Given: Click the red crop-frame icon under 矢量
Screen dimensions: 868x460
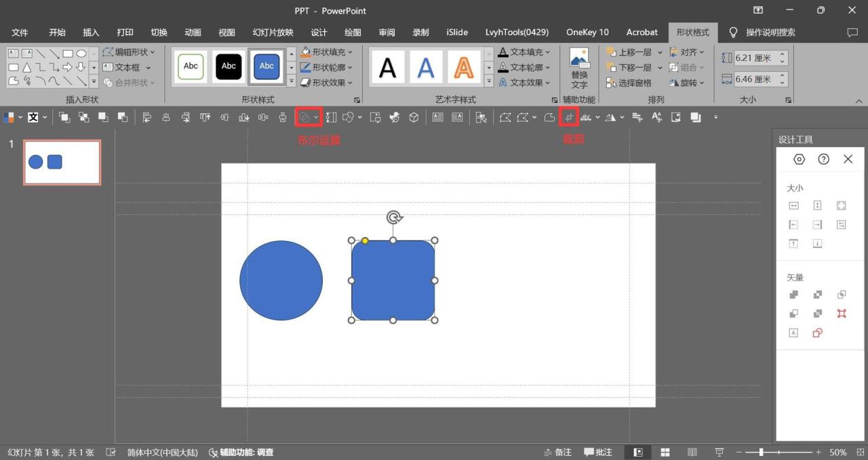Looking at the screenshot, I should click(842, 314).
